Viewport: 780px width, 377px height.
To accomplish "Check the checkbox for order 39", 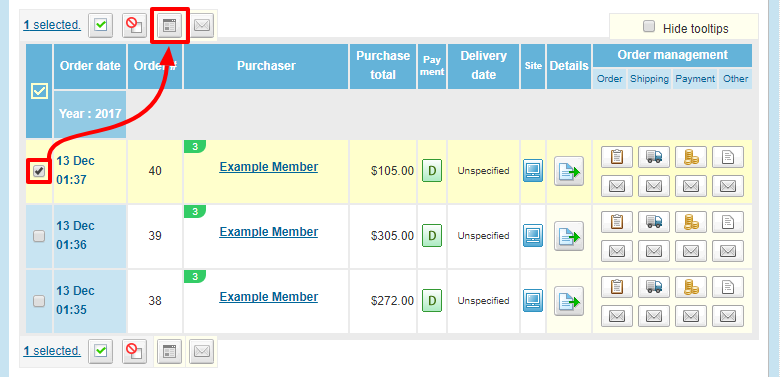I will pyautogui.click(x=39, y=236).
